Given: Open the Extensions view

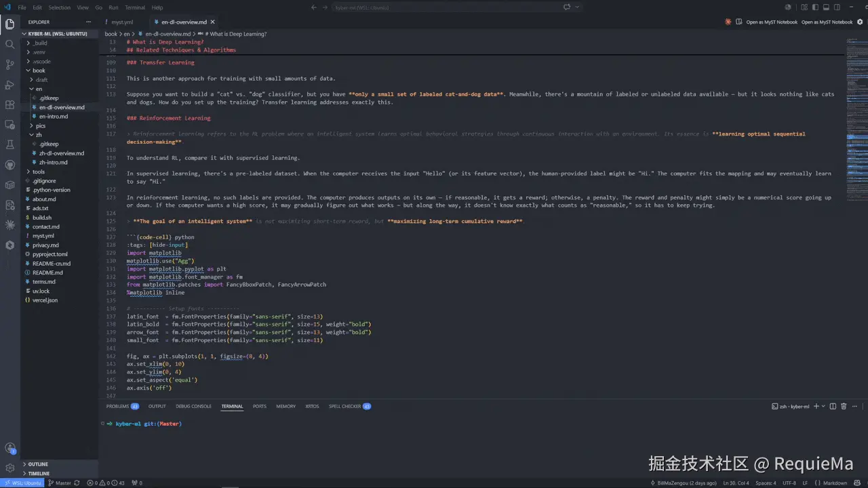Looking at the screenshot, I should coord(9,105).
